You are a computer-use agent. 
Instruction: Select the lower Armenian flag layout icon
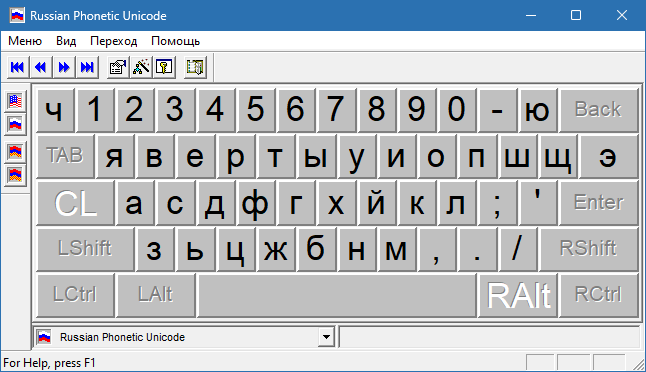15,175
